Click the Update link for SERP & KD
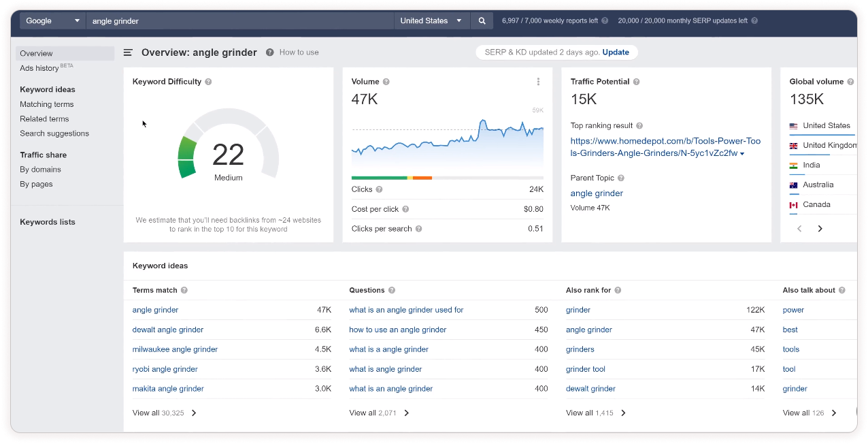The image size is (868, 444). pos(615,52)
